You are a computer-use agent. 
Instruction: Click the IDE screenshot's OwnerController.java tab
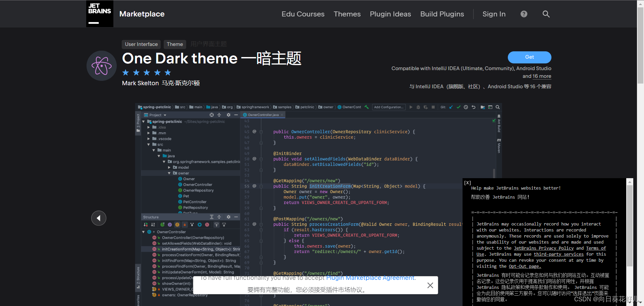coord(263,115)
